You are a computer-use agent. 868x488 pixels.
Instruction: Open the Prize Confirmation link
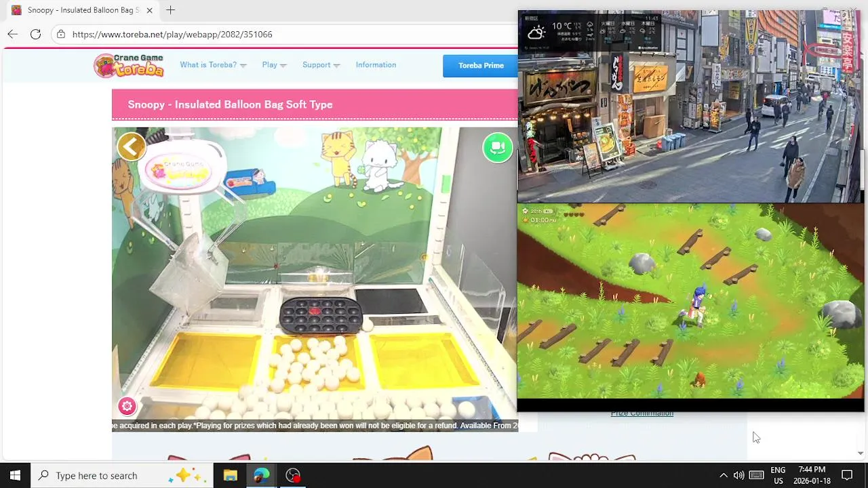642,413
